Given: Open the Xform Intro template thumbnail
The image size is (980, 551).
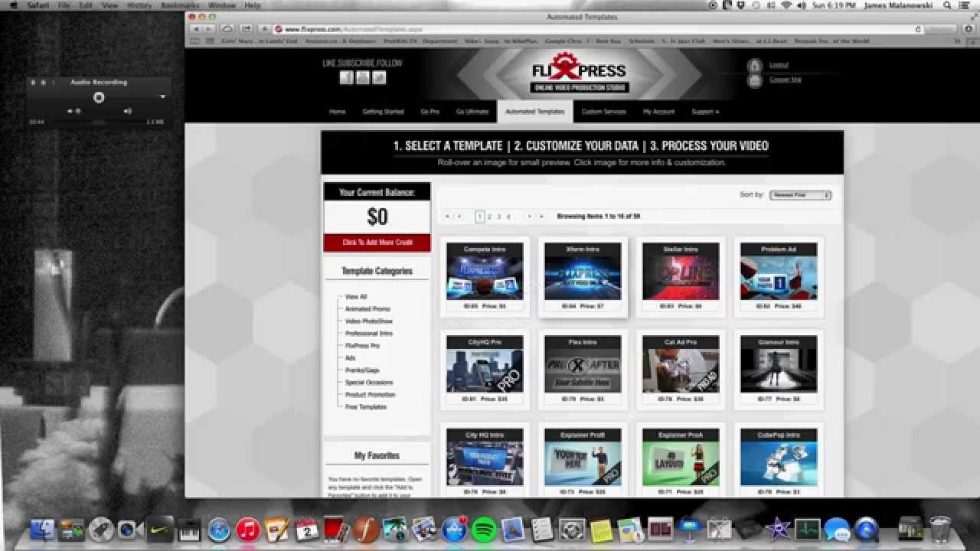Looking at the screenshot, I should tap(583, 277).
